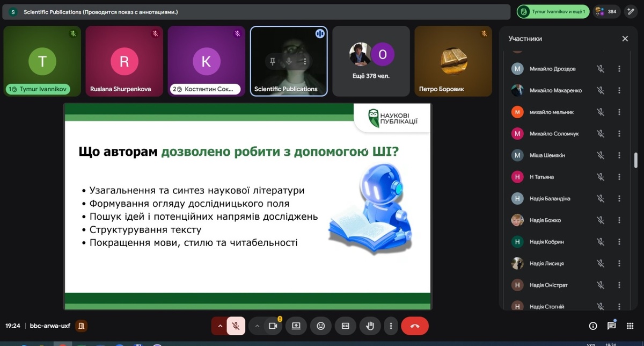Open meeting info panel

(593, 326)
